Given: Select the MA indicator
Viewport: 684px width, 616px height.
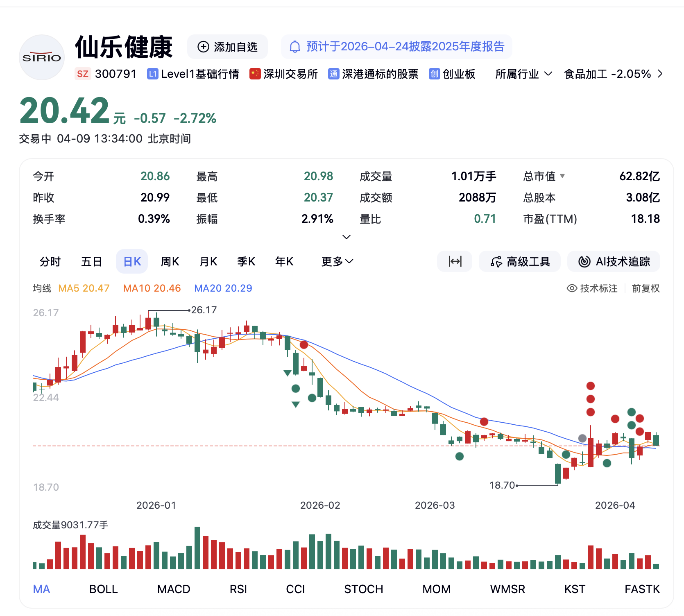Looking at the screenshot, I should pyautogui.click(x=41, y=589).
